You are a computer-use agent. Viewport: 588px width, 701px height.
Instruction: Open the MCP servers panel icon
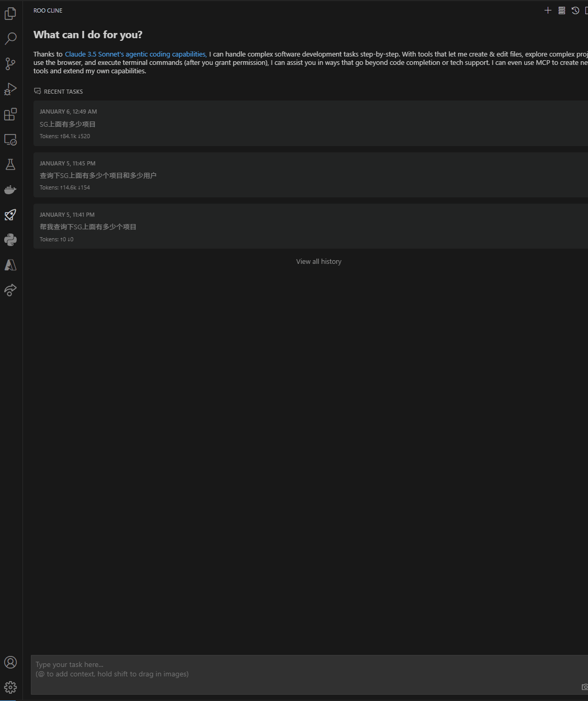click(562, 10)
